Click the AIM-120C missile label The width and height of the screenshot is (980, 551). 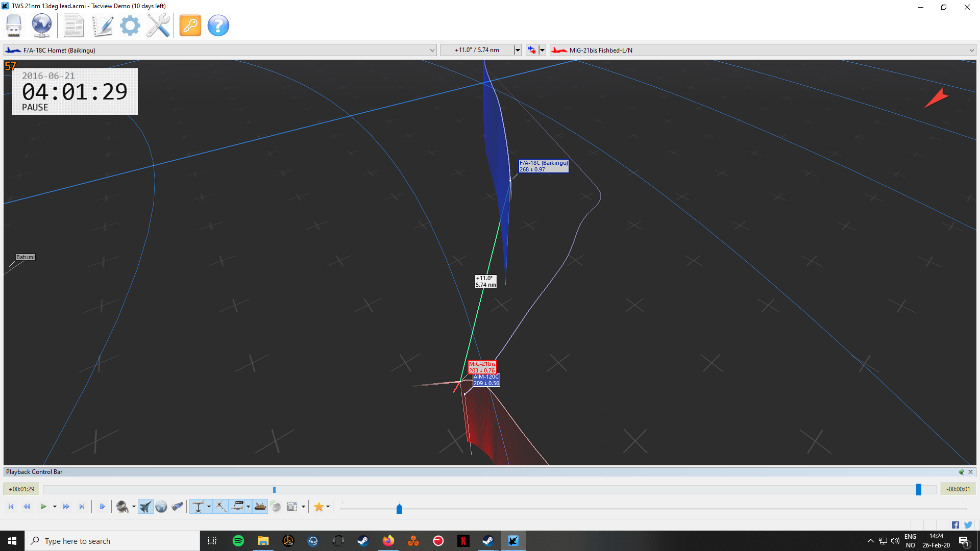[486, 380]
